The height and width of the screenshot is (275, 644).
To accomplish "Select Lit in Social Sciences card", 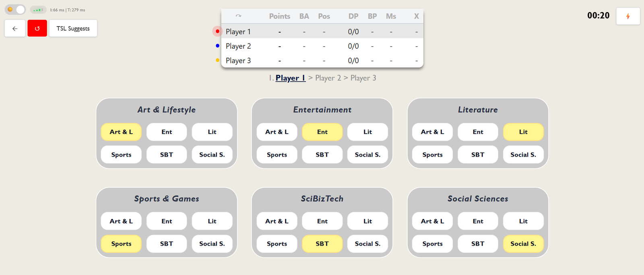I will pyautogui.click(x=523, y=221).
